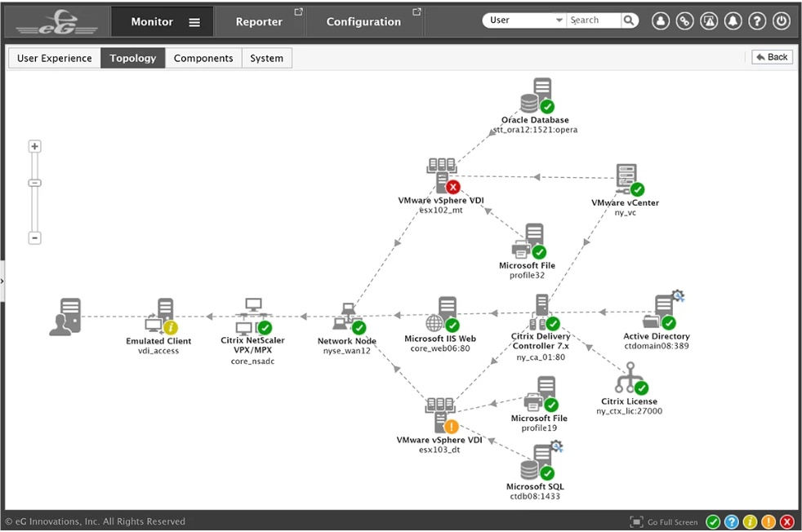
Task: Click the Active Directory ctdomain08 node icon
Action: pyautogui.click(x=663, y=310)
